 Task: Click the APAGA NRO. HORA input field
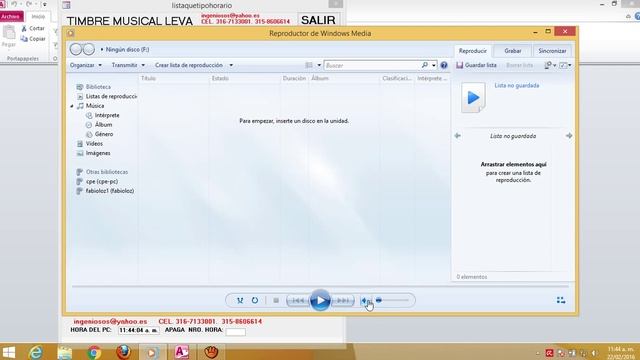236,332
